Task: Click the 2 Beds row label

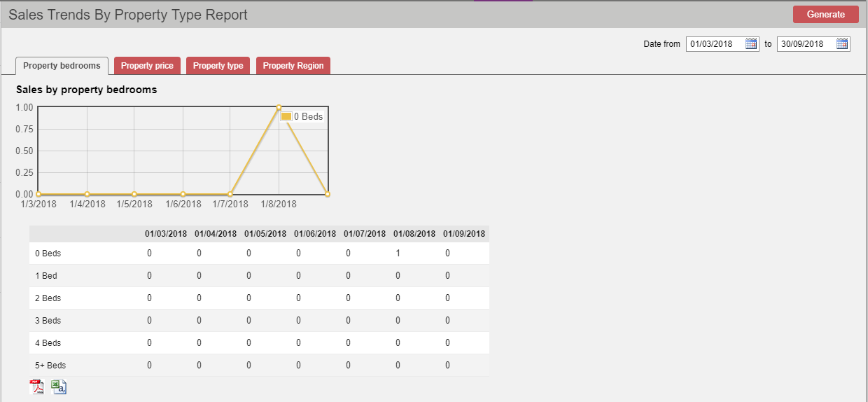Action: (x=48, y=298)
